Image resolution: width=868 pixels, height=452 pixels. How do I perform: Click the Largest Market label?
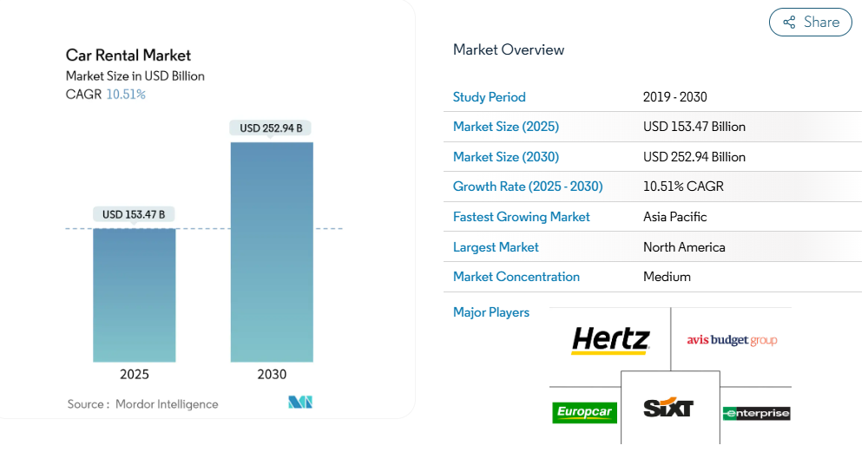pos(496,247)
